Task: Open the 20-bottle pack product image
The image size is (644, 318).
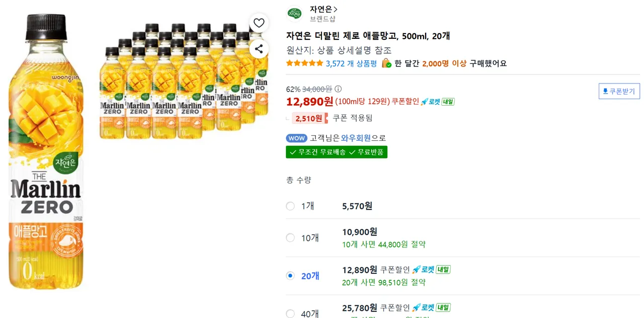Action: point(184,81)
